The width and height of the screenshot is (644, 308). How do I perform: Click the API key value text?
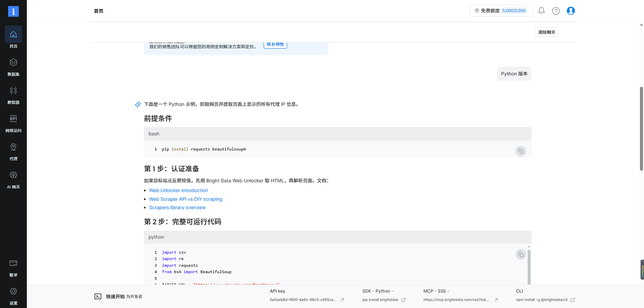[303, 299]
